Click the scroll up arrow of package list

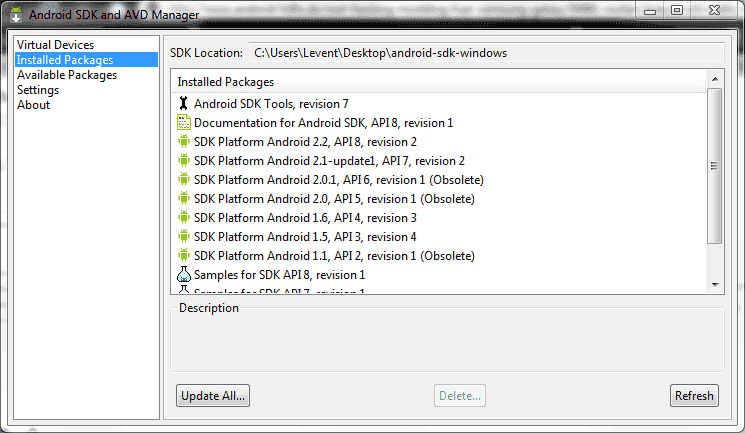click(x=715, y=79)
